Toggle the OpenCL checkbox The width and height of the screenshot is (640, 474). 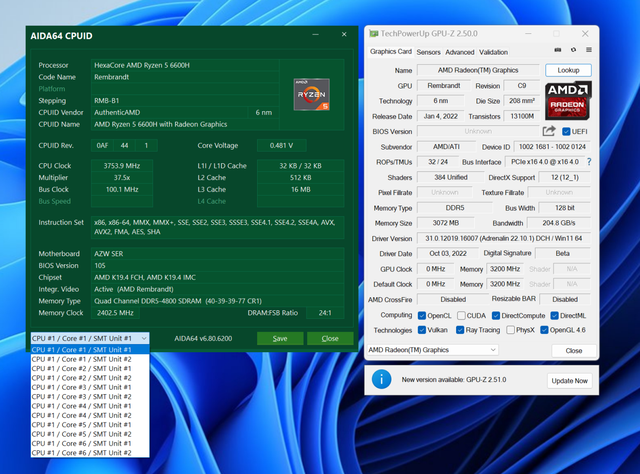click(x=422, y=316)
